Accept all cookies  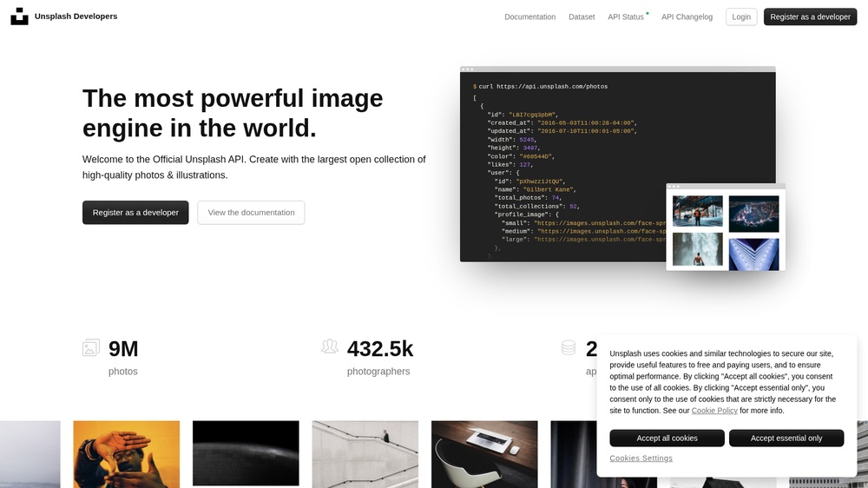pyautogui.click(x=667, y=439)
